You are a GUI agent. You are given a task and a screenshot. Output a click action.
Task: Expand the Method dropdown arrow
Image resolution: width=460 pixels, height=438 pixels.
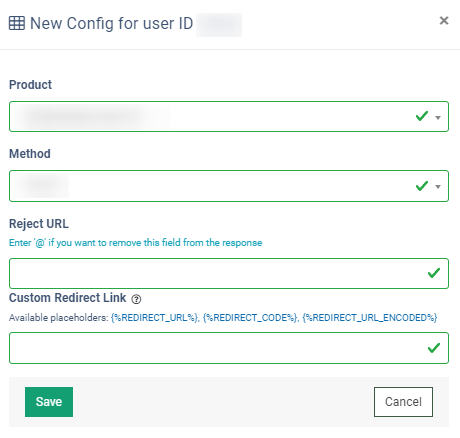click(438, 187)
